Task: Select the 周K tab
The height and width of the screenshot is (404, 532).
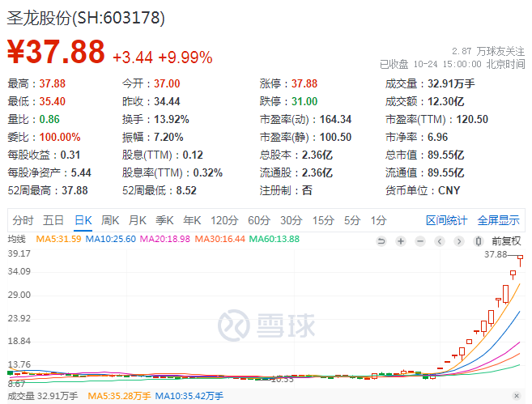Action: click(x=110, y=220)
